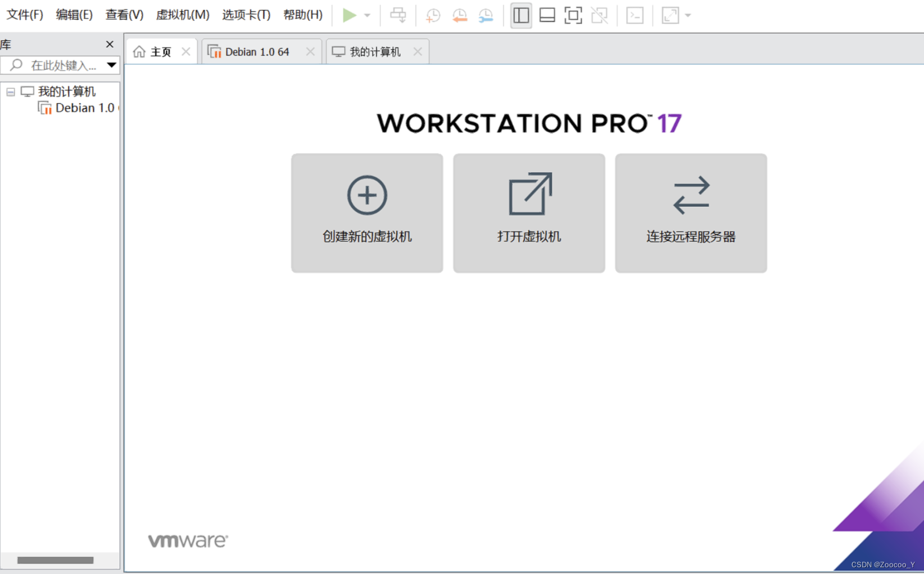This screenshot has width=924, height=574.
Task: Click 连接远程服务器 button
Action: [x=691, y=213]
